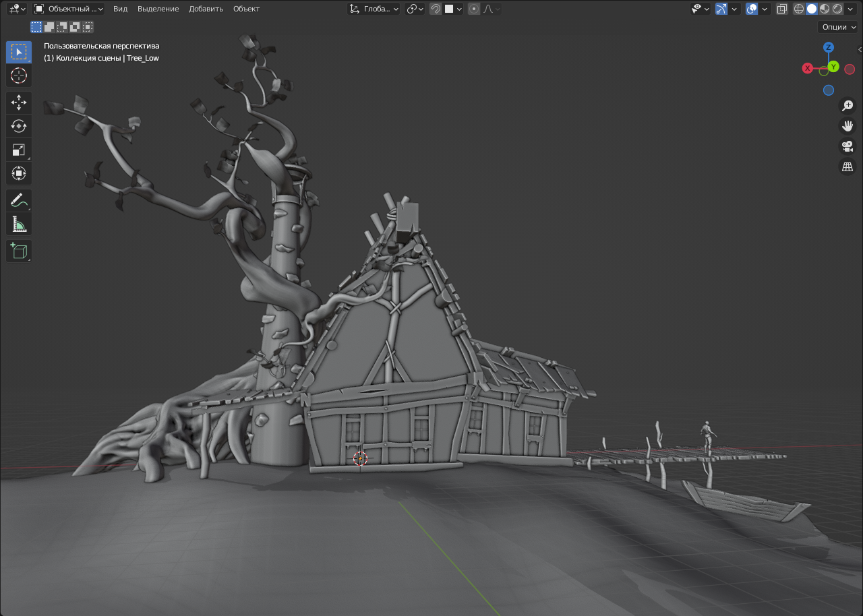
Task: Toggle X-ray mode button
Action: 781,9
